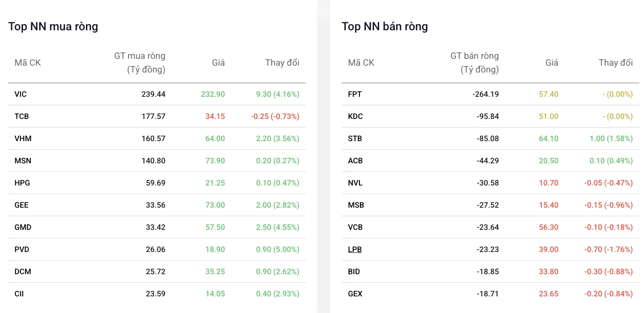Click the Top NN bán ròng heading
This screenshot has width=644, height=313.
[x=385, y=26]
